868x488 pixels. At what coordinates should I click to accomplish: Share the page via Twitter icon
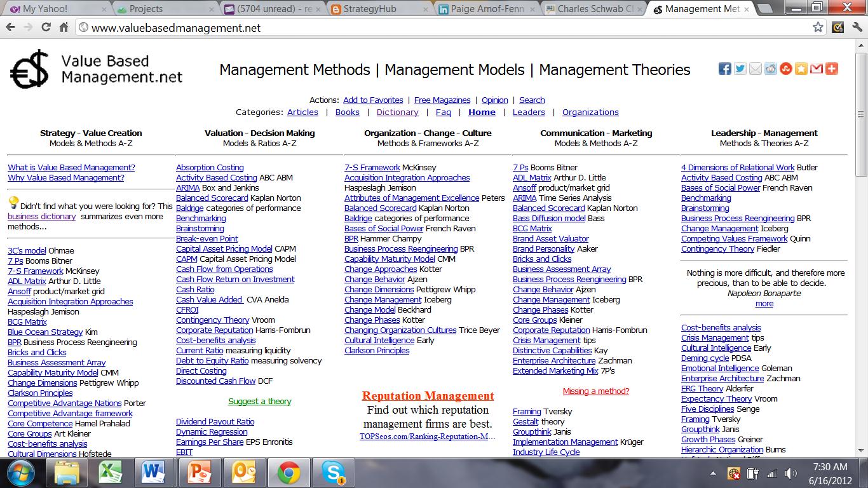pyautogui.click(x=740, y=69)
